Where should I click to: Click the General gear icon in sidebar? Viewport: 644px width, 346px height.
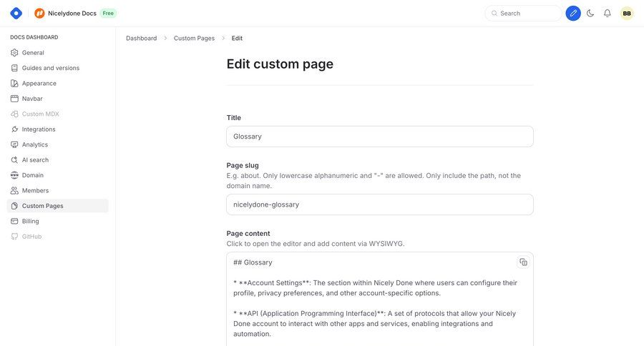14,52
